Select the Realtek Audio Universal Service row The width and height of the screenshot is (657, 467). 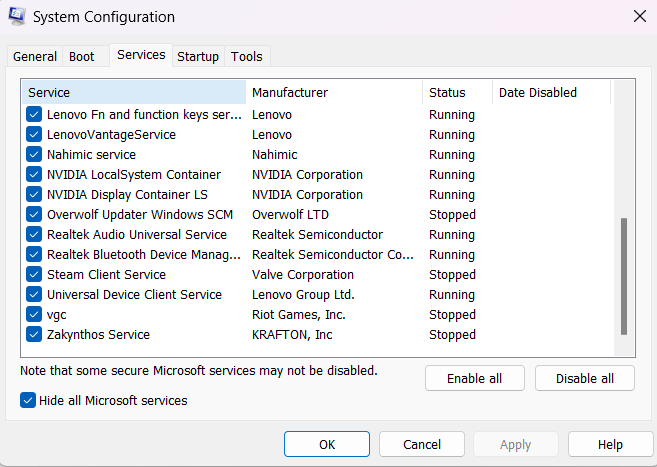pos(317,235)
